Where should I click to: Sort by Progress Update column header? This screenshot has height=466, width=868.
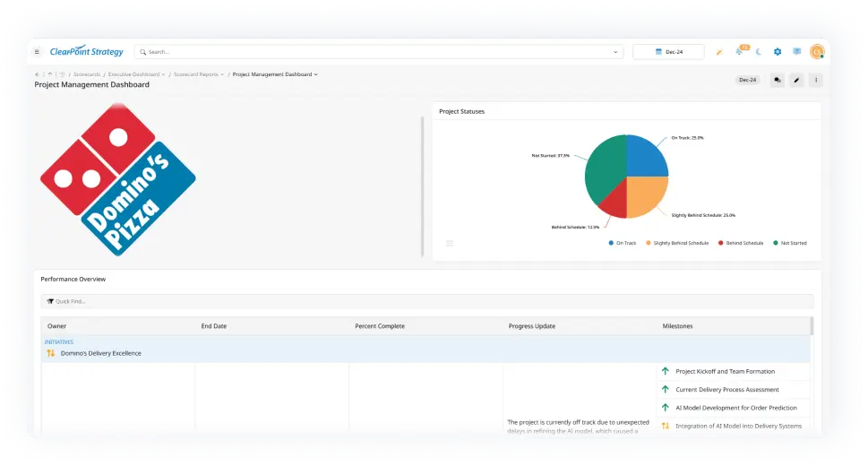coord(532,326)
